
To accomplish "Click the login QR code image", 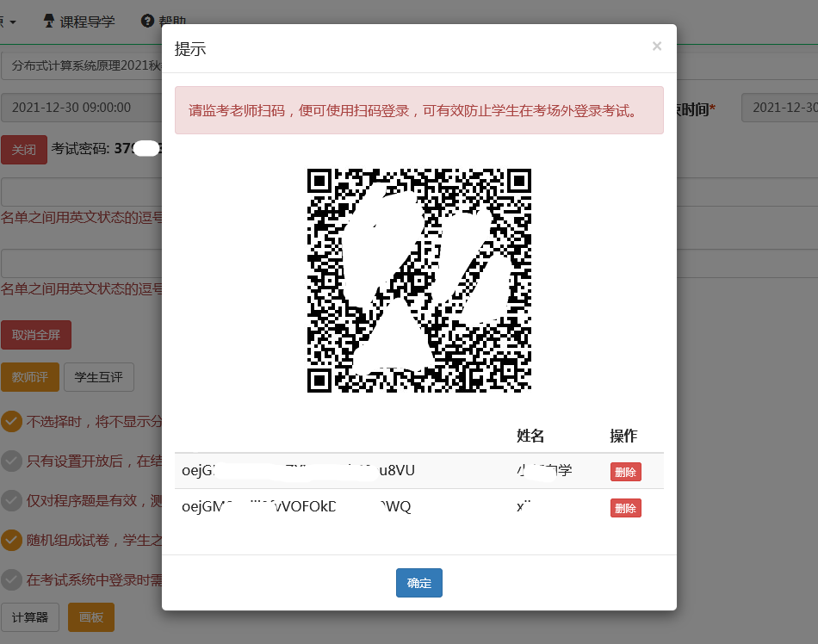I will (x=419, y=280).
